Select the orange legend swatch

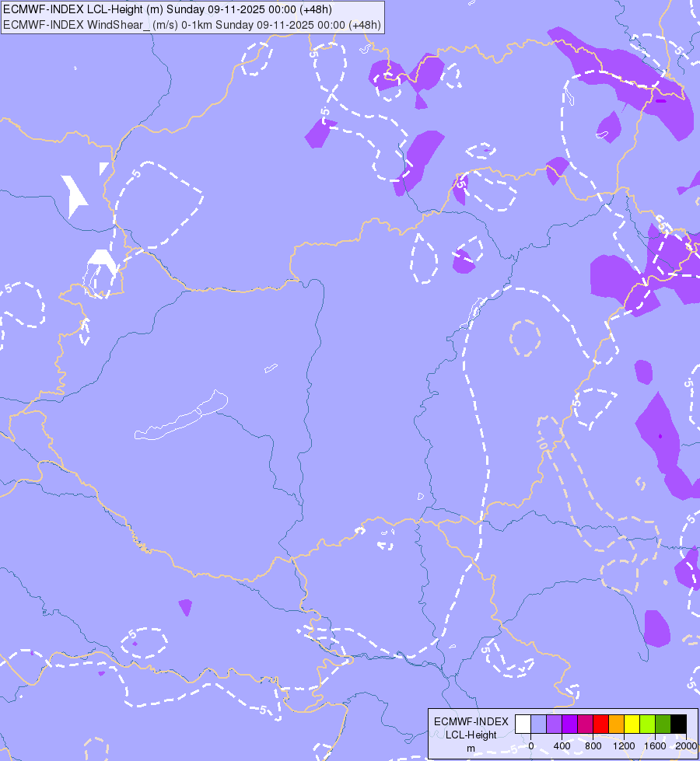click(617, 724)
